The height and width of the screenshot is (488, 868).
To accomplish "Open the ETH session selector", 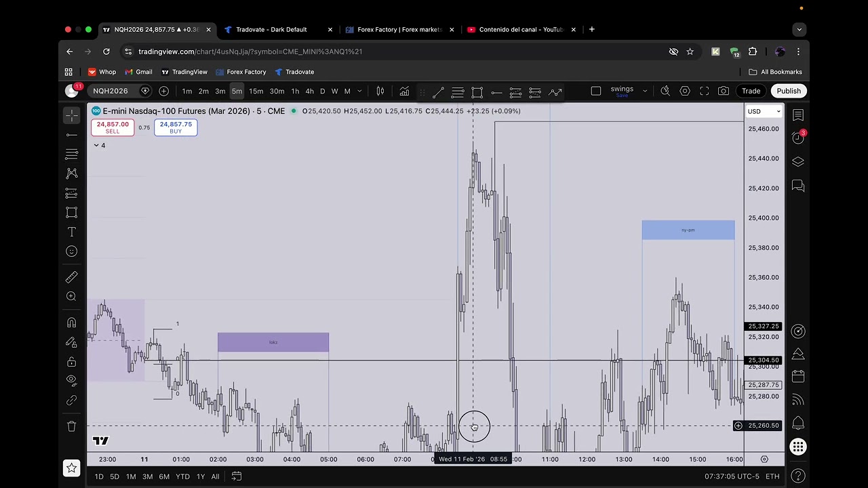I will (x=772, y=476).
